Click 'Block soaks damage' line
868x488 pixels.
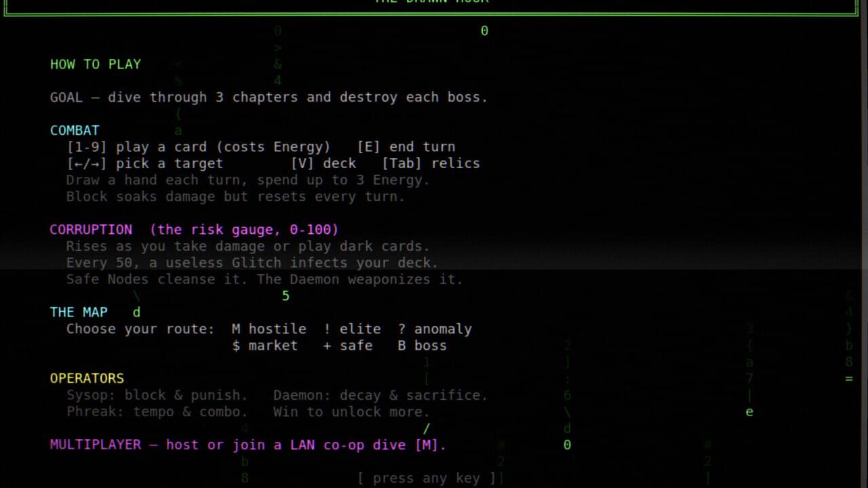tap(235, 197)
